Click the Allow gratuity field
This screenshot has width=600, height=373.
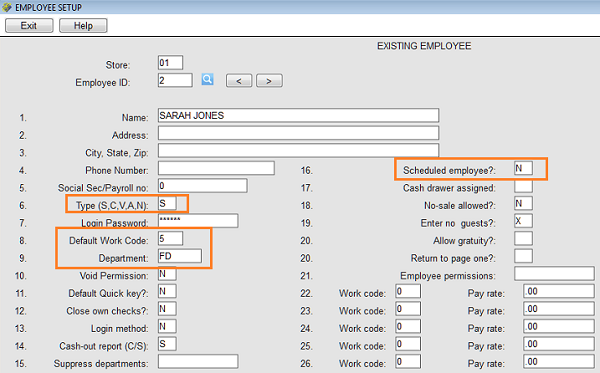click(x=523, y=238)
